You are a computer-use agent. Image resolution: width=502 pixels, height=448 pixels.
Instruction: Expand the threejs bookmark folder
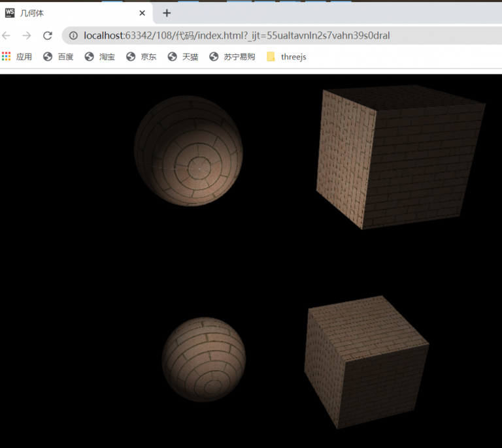286,57
